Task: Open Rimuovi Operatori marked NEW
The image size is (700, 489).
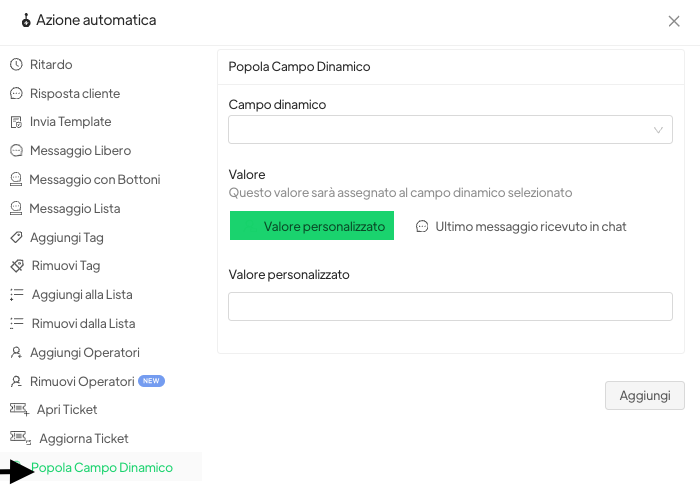Action: pos(82,381)
